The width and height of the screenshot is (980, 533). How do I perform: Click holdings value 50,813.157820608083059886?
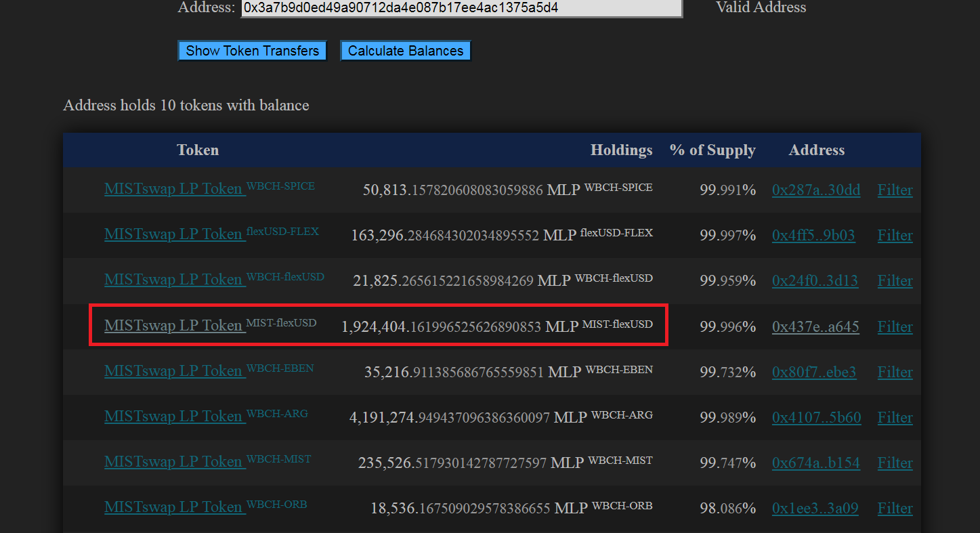pyautogui.click(x=453, y=190)
